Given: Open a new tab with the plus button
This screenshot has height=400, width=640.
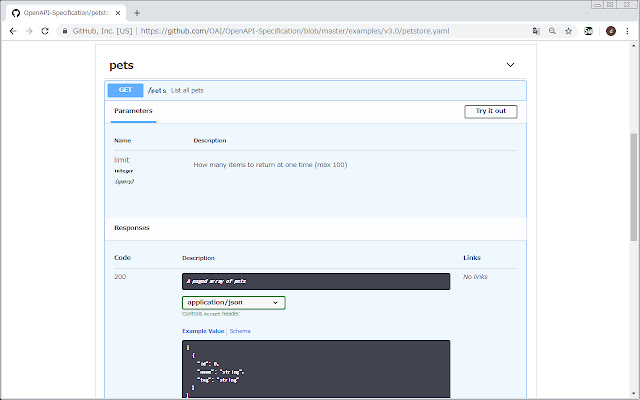Looking at the screenshot, I should [137, 12].
